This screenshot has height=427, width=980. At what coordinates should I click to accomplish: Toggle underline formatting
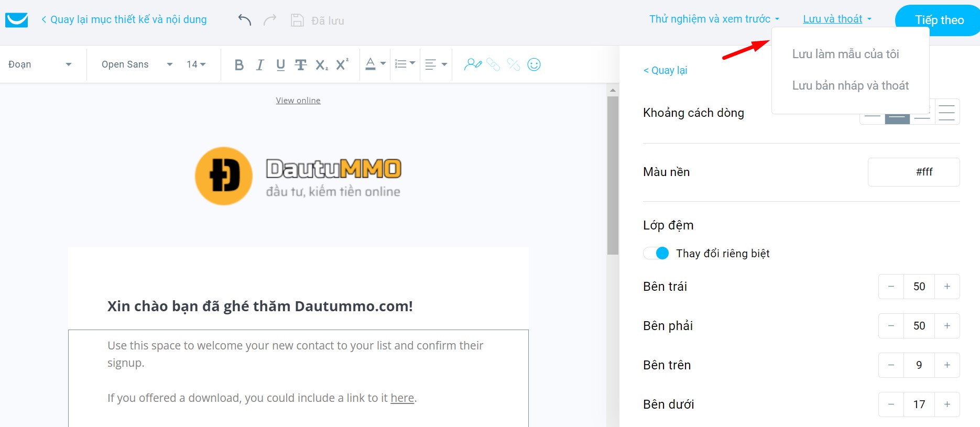pyautogui.click(x=280, y=64)
